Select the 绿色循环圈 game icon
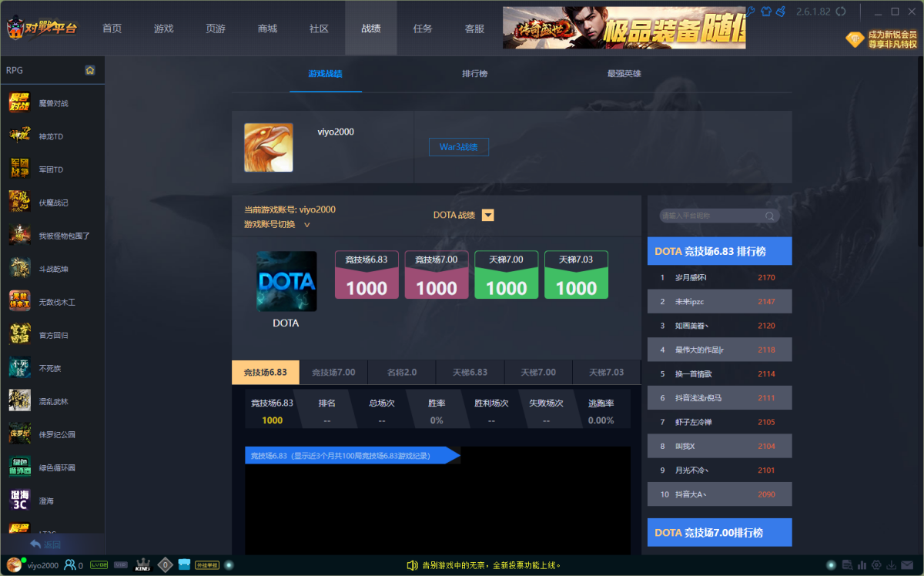The image size is (924, 576). click(x=20, y=467)
